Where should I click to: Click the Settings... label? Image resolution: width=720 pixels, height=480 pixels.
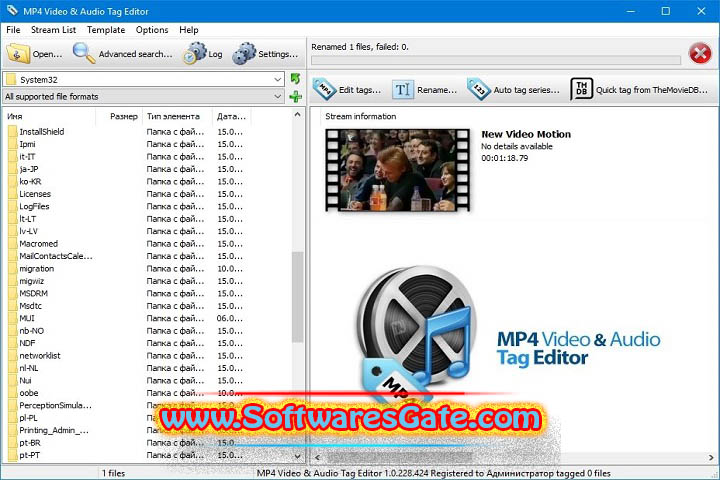coord(278,54)
